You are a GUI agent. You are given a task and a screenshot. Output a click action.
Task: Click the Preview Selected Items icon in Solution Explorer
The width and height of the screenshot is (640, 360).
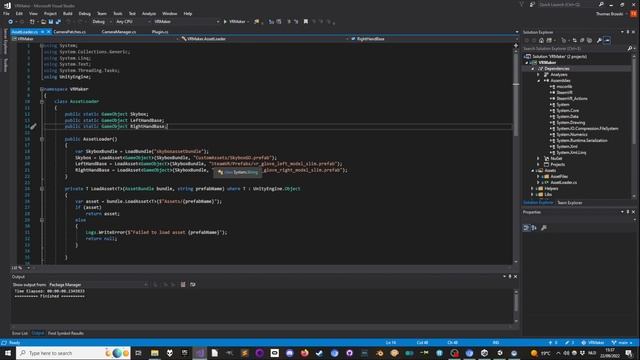tap(607, 40)
